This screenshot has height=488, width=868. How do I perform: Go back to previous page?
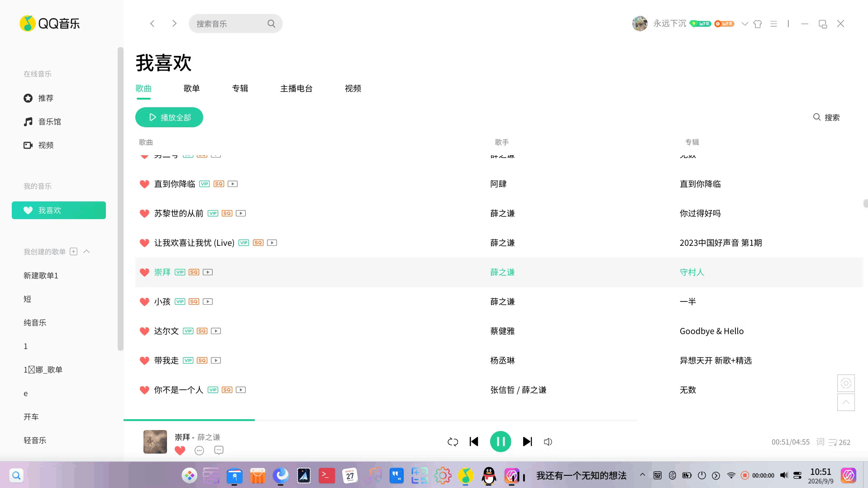pos(153,24)
